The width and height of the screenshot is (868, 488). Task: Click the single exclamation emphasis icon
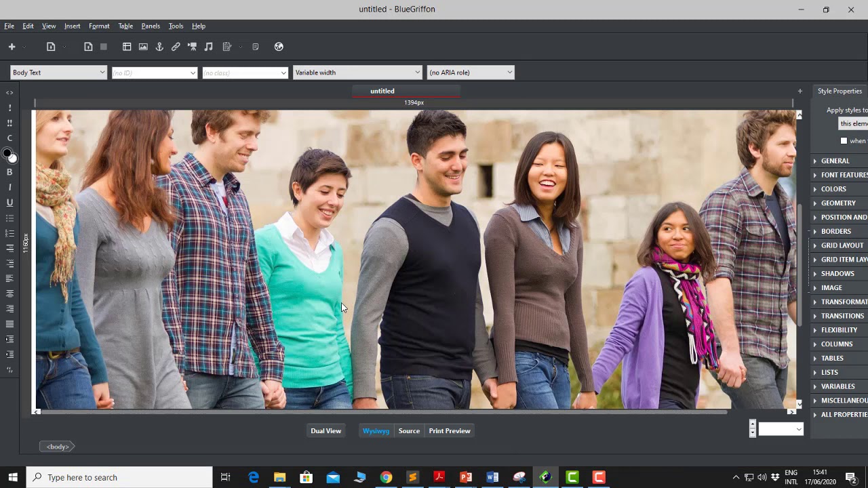9,108
